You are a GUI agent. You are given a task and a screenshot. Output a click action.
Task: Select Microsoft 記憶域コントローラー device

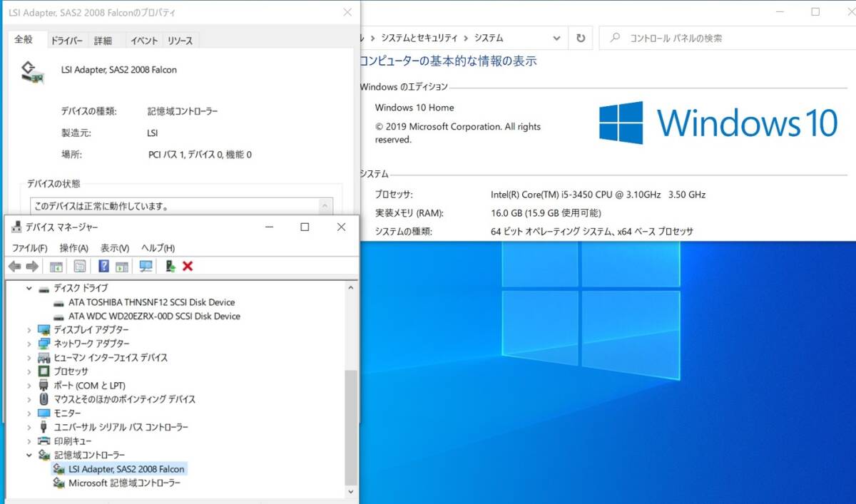pyautogui.click(x=124, y=483)
